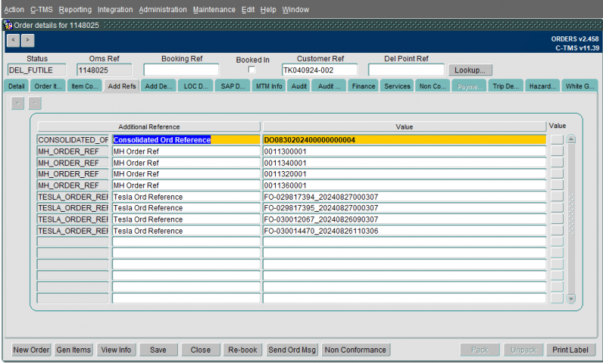This screenshot has width=603, height=364.
Task: Click the View Info button
Action: click(116, 350)
